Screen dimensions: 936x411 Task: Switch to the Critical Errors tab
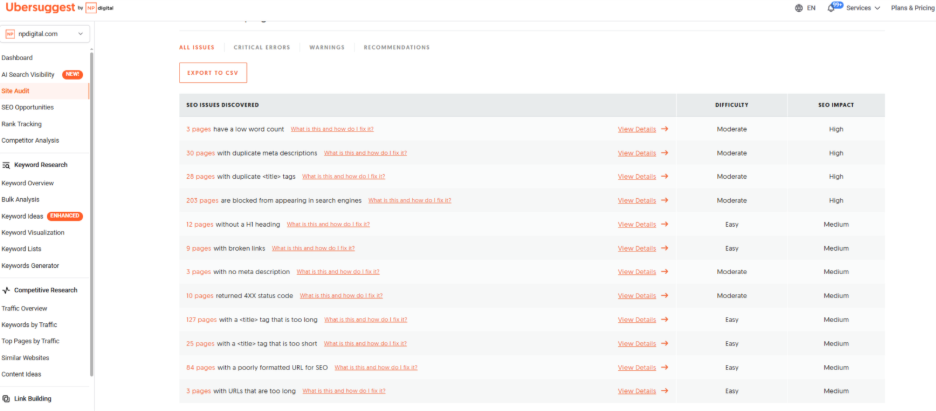262,47
